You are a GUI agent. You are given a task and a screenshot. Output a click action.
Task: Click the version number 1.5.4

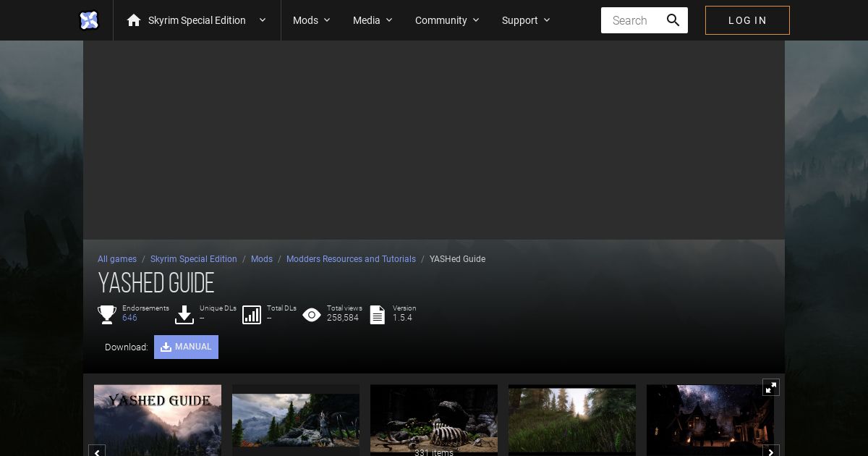point(402,318)
